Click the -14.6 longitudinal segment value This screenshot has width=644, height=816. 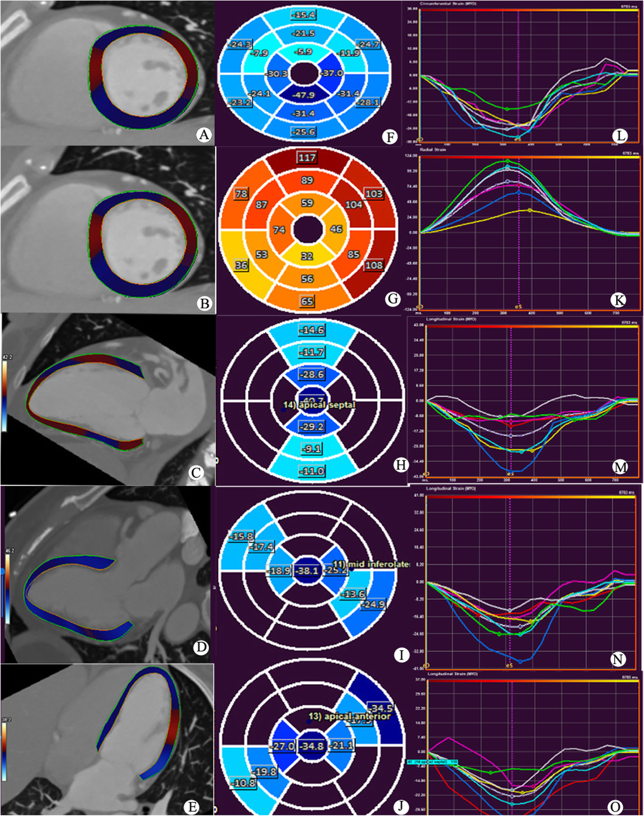pos(312,330)
